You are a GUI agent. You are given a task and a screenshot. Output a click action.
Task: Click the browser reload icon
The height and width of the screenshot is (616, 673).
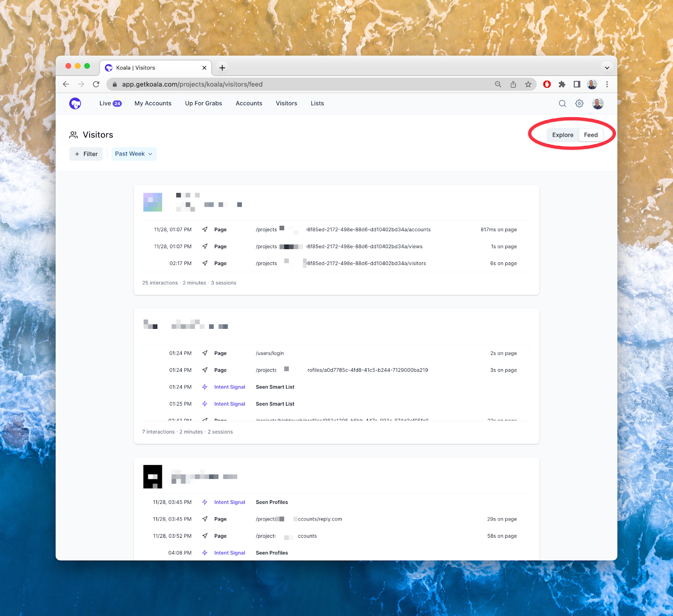(96, 84)
